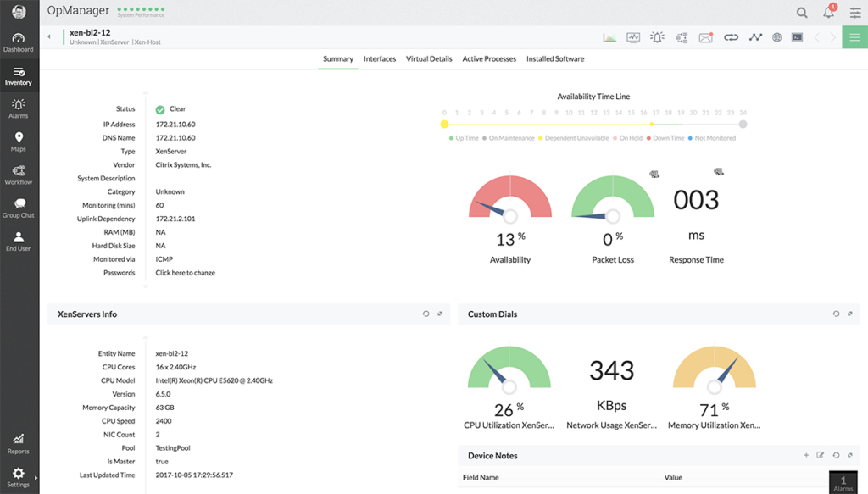Add a new Device Notes entry
Screen dimensions: 868x494
(x=805, y=454)
